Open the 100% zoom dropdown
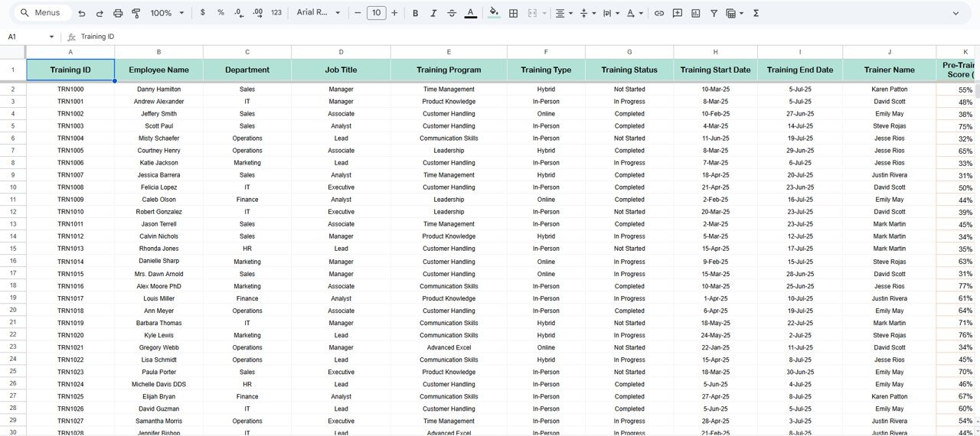The width and height of the screenshot is (980, 436). [x=167, y=13]
